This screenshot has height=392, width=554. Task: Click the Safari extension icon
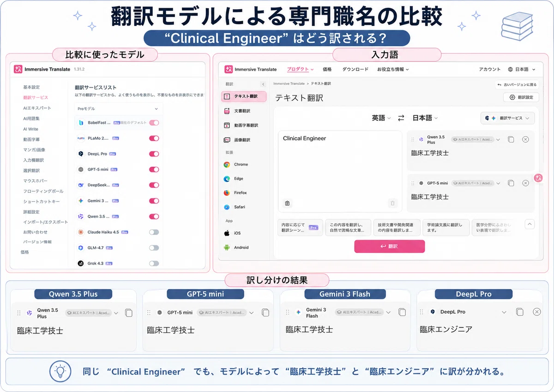pos(227,207)
